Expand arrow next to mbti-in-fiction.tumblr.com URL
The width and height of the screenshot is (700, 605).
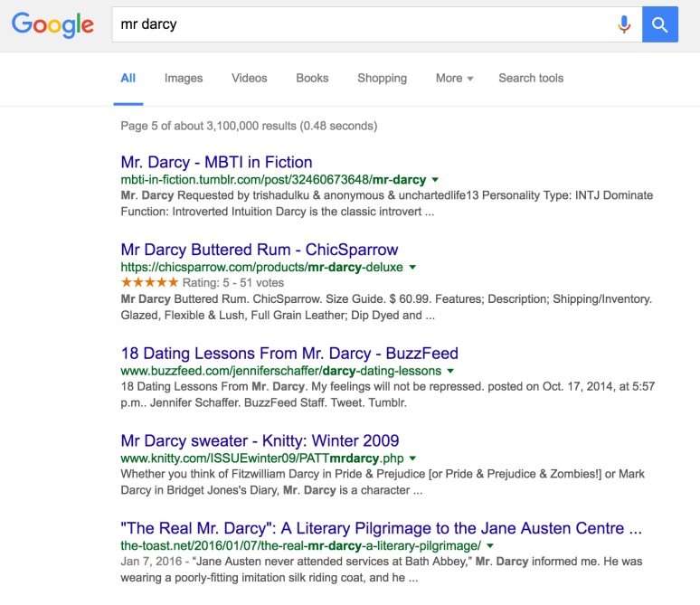(435, 179)
